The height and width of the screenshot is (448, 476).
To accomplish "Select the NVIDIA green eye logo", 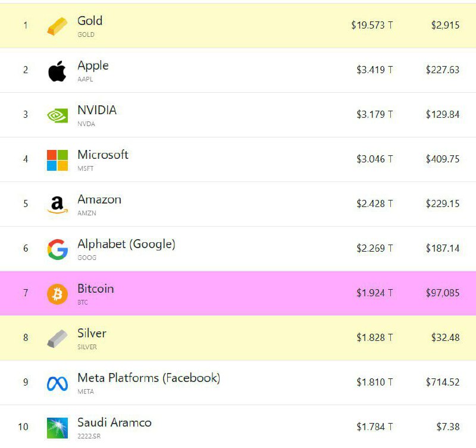I will coord(57,115).
